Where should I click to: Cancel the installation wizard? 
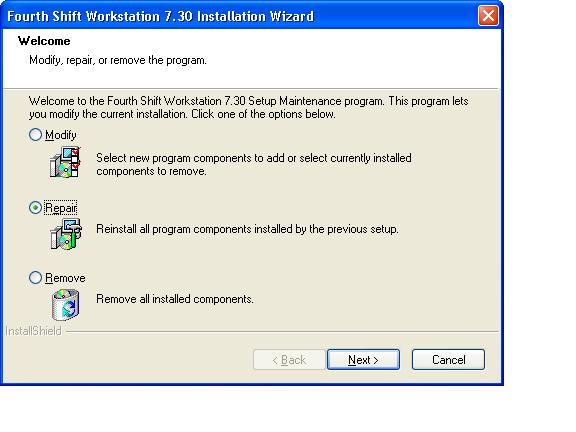[x=448, y=360]
